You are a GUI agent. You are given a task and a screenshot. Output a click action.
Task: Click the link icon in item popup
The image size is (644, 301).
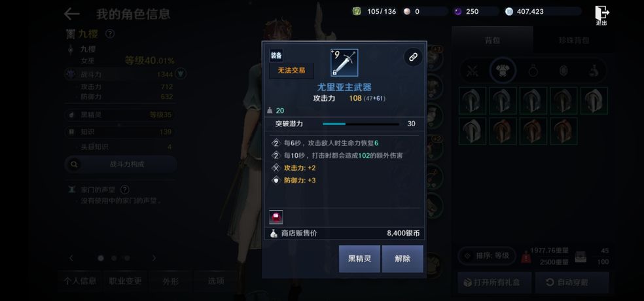[x=413, y=58]
